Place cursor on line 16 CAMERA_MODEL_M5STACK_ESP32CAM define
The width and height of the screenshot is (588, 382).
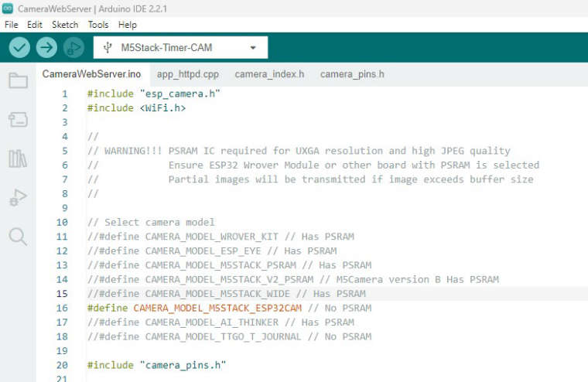tap(217, 308)
